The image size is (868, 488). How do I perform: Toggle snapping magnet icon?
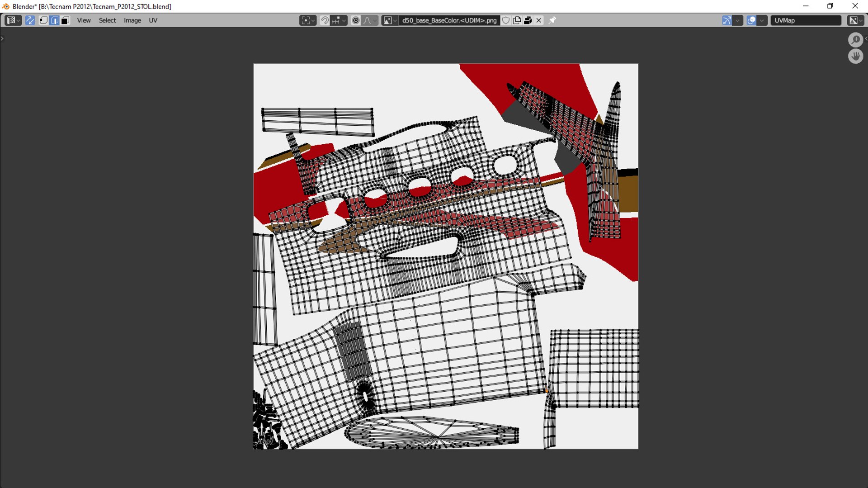point(325,20)
